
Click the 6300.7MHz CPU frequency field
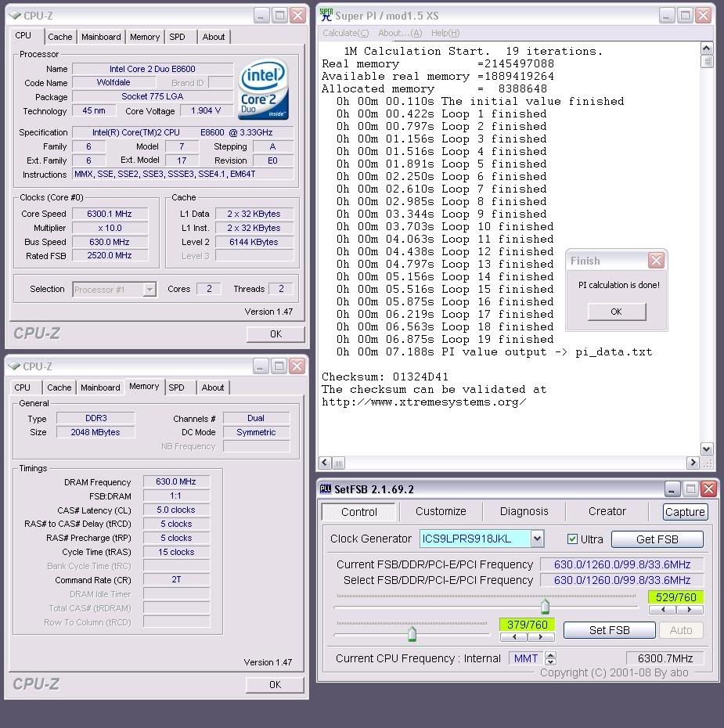coord(665,658)
